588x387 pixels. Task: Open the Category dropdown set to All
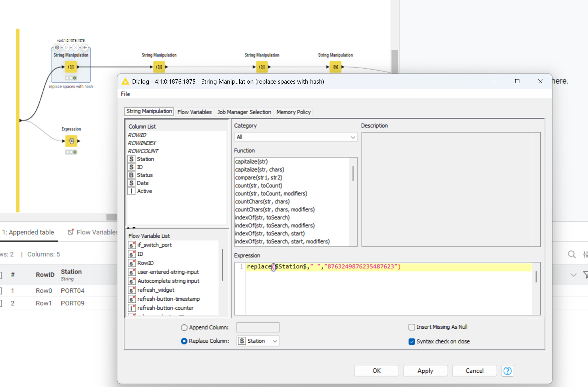[x=295, y=137]
